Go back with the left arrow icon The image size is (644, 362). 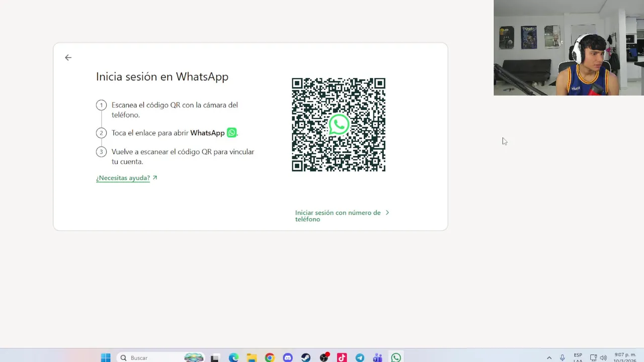point(68,58)
